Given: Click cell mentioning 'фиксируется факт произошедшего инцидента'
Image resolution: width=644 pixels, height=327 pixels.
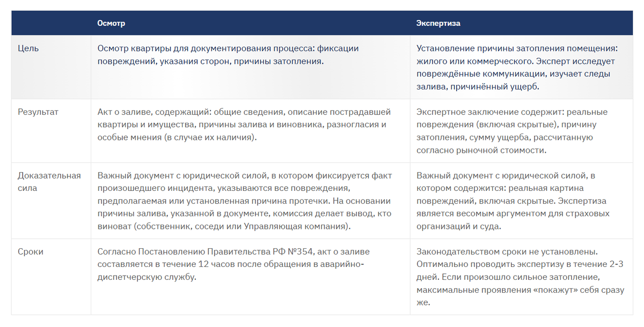Looking at the screenshot, I should tap(250, 200).
